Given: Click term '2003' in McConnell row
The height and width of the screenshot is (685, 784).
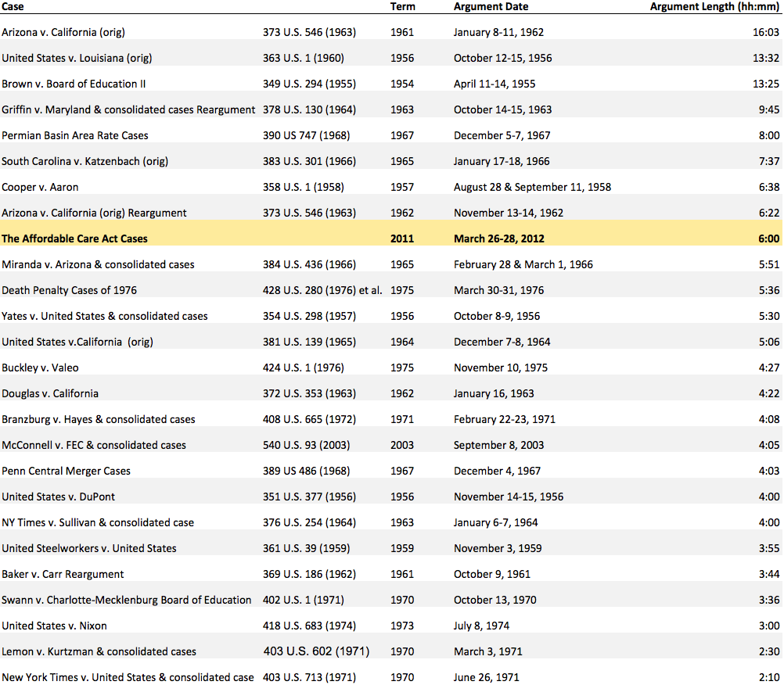Looking at the screenshot, I should click(x=402, y=445).
